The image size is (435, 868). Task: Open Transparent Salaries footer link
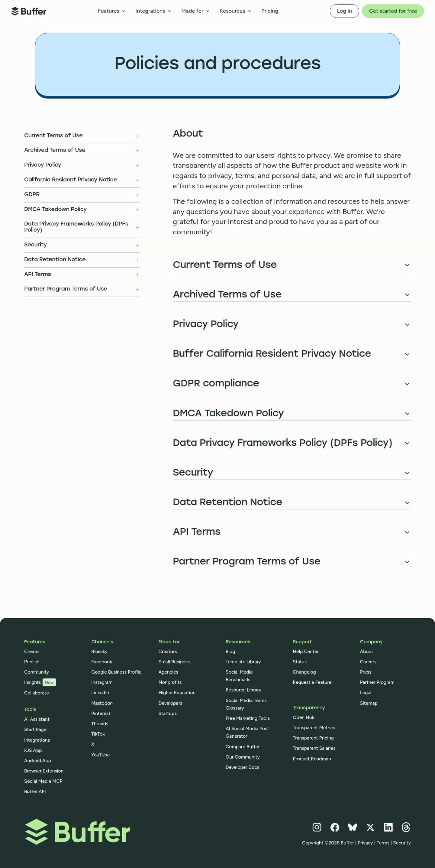(x=314, y=748)
